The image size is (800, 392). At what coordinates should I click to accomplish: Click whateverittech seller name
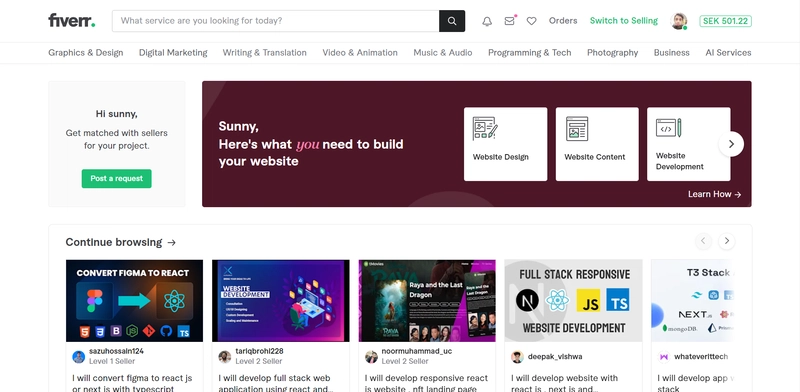701,356
